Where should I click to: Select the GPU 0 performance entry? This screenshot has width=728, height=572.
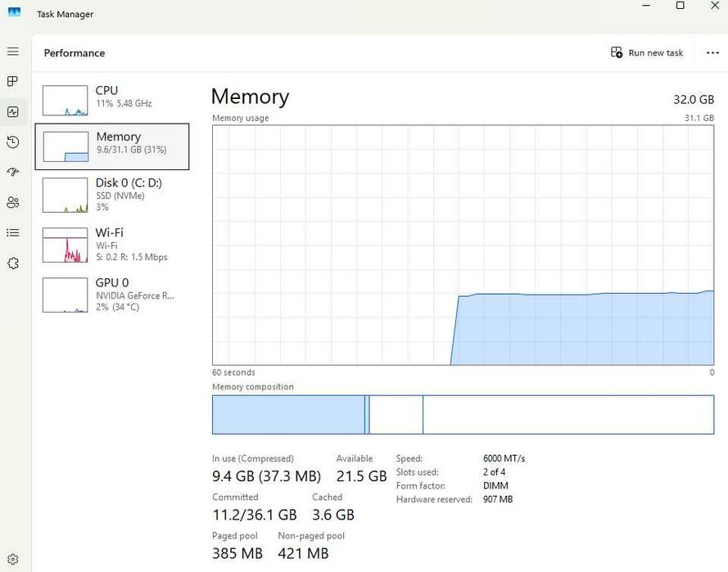pos(112,295)
